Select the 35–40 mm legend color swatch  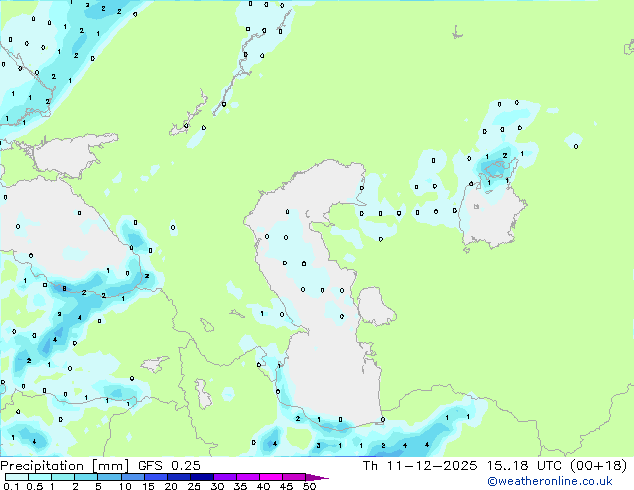point(247,477)
